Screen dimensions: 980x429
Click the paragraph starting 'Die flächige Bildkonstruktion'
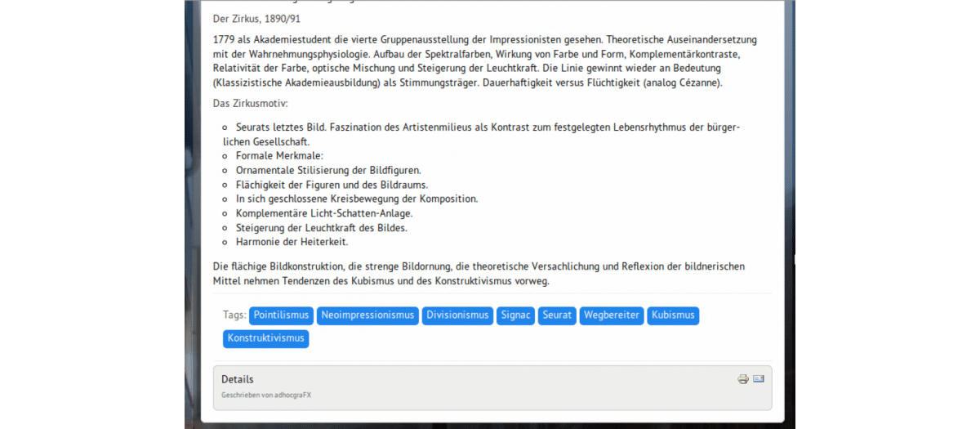pyautogui.click(x=479, y=274)
